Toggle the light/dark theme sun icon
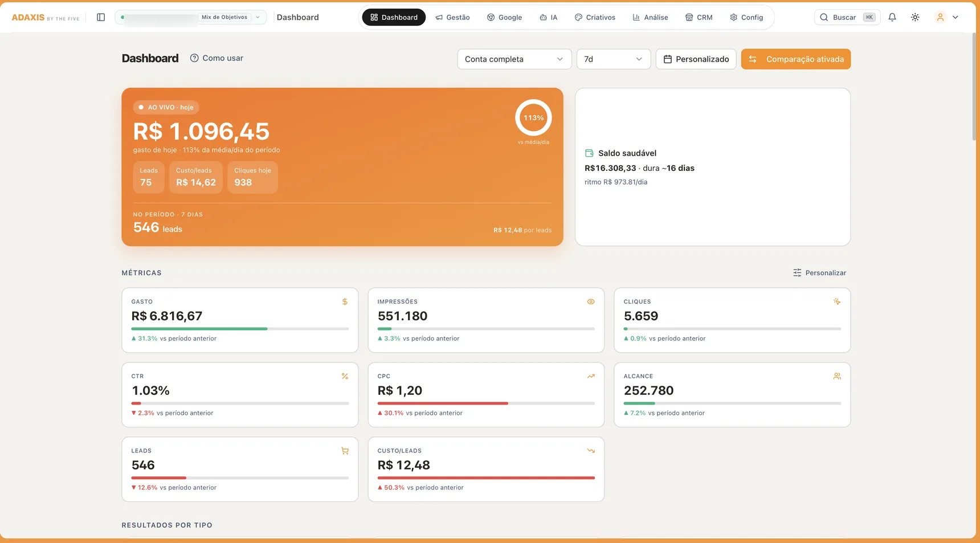The height and width of the screenshot is (543, 980). coord(915,17)
